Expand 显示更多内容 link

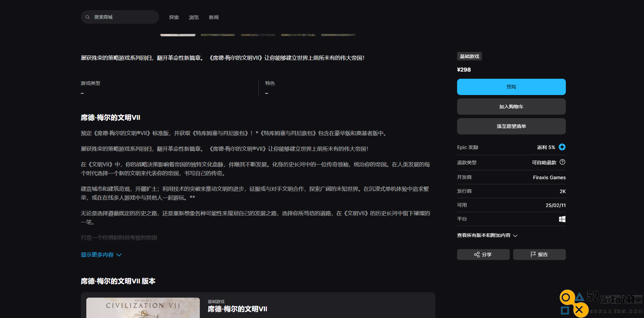(x=101, y=255)
